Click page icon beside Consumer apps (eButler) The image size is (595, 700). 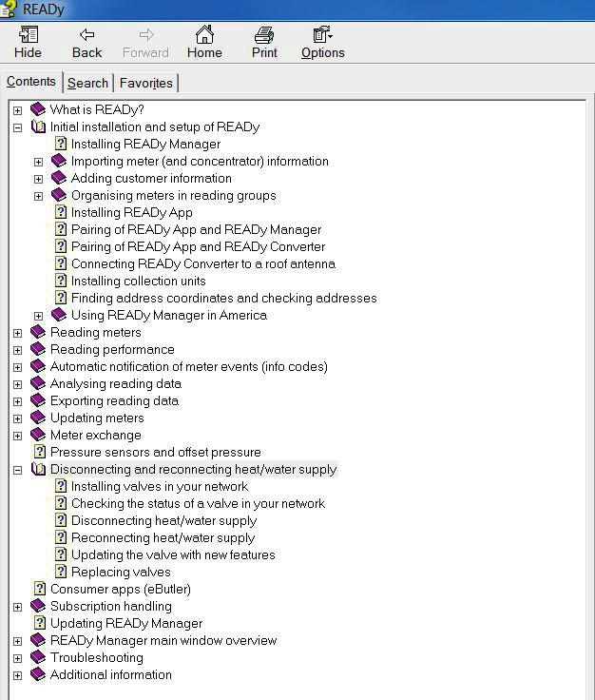[40, 589]
